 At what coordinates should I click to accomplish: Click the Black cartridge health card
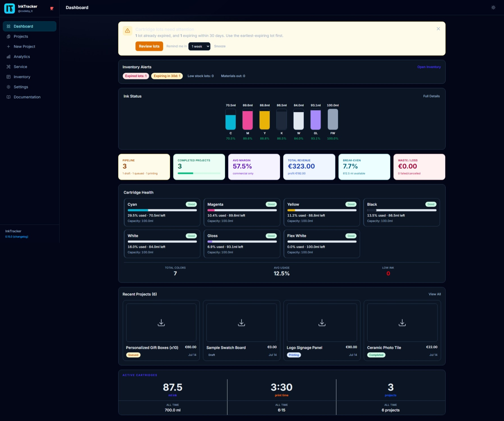coord(401,212)
